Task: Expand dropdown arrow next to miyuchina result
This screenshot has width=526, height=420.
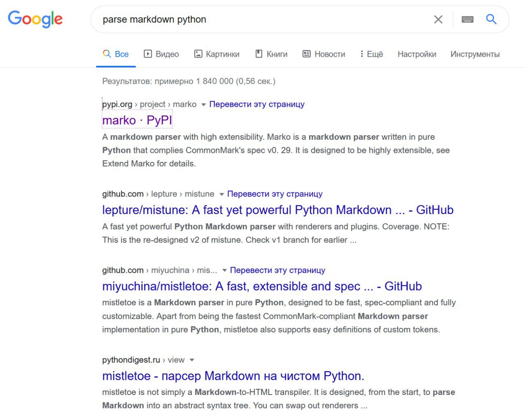Action: pos(224,271)
